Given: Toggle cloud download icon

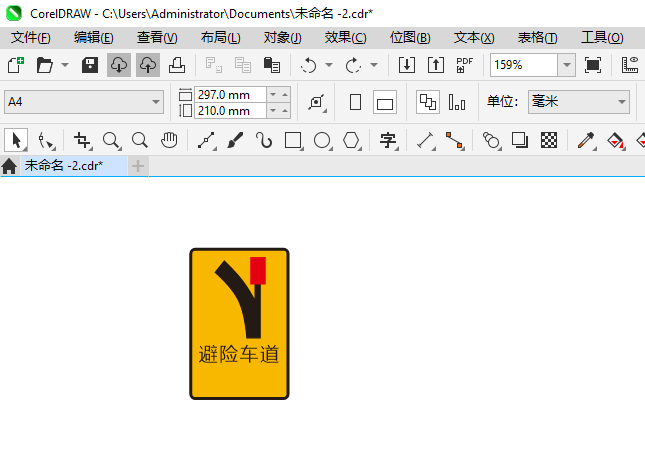Looking at the screenshot, I should [x=119, y=65].
